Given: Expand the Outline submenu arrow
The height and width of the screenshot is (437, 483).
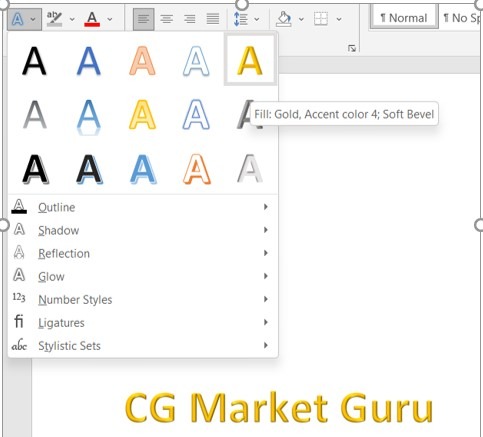Looking at the screenshot, I should [x=266, y=207].
